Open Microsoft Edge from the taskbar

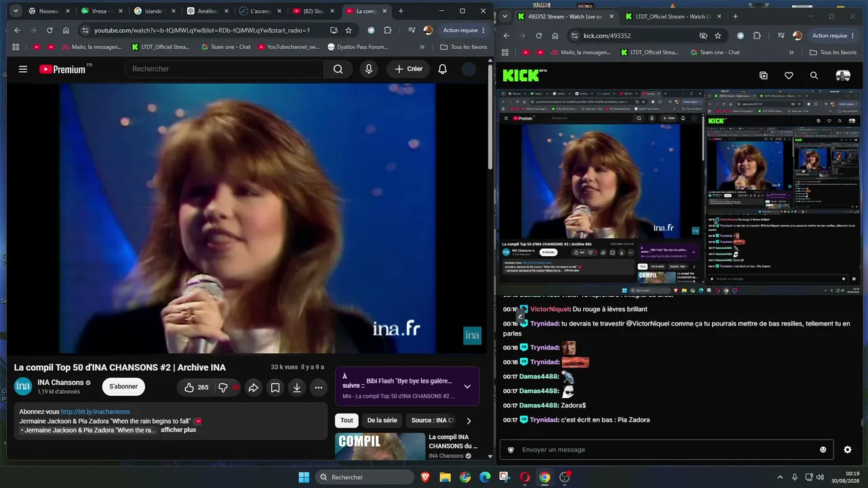coord(485,477)
